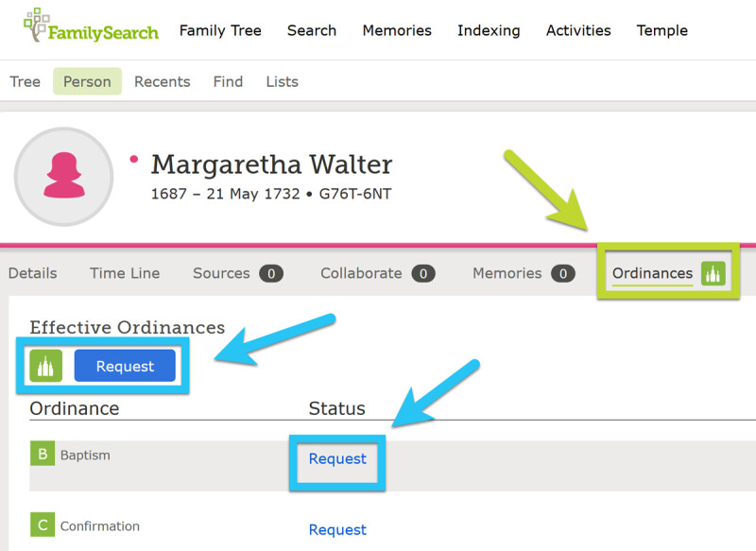The height and width of the screenshot is (551, 756).
Task: Open the Collaborate tab
Action: tap(361, 273)
